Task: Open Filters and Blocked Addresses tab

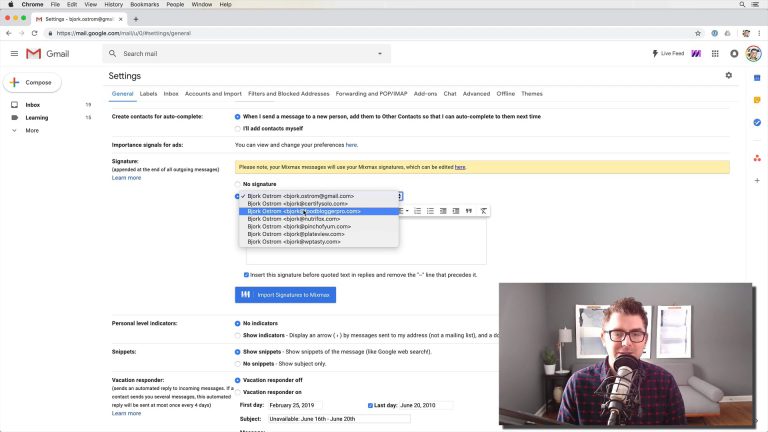Action: coord(288,94)
